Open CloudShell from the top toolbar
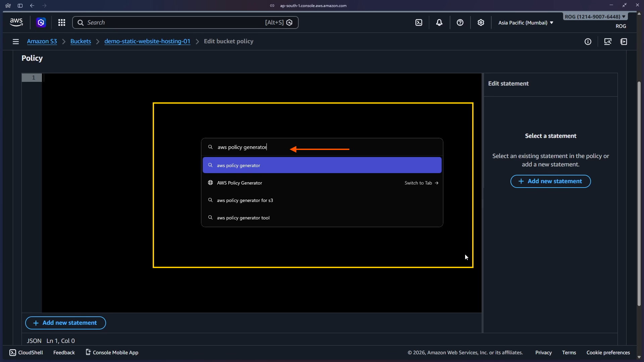The height and width of the screenshot is (362, 644). coord(418,22)
